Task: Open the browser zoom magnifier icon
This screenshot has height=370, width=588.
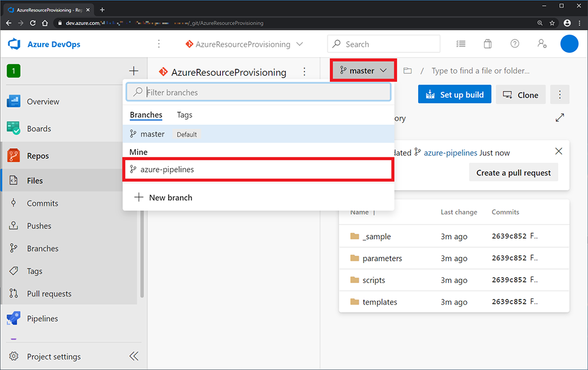Action: pyautogui.click(x=540, y=23)
